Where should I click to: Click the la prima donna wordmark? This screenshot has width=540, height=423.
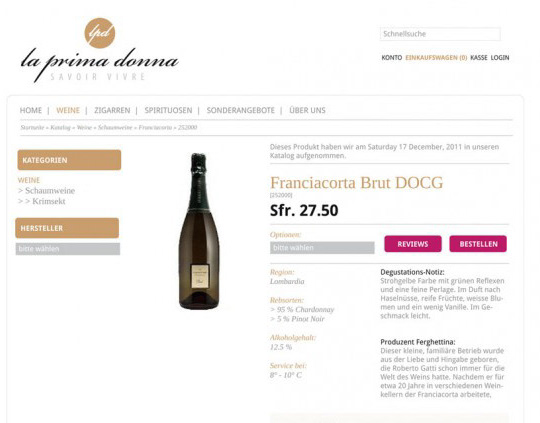click(100, 64)
